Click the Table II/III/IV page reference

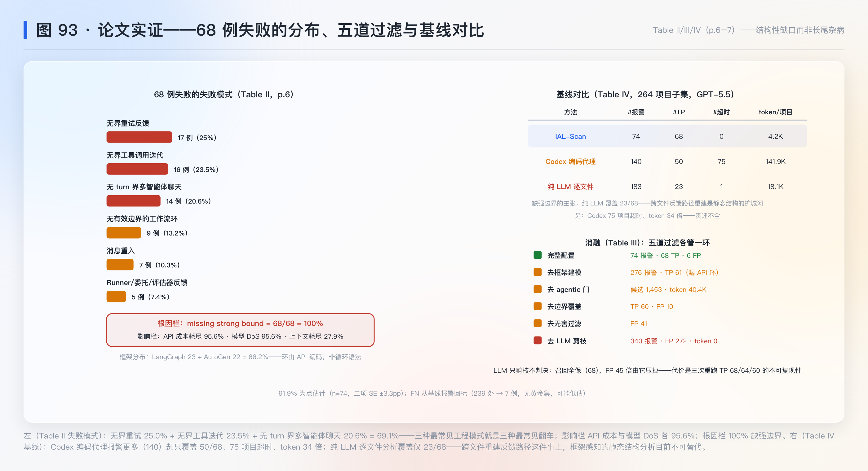[748, 30]
